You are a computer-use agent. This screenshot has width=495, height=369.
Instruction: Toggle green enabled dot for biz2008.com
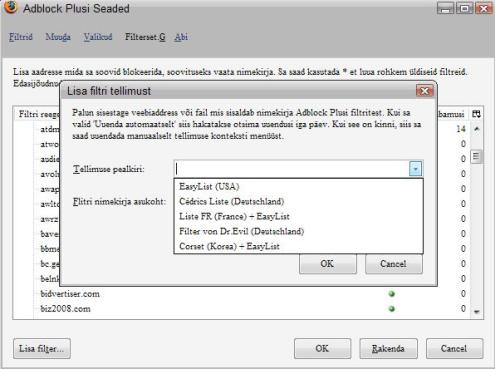click(392, 309)
